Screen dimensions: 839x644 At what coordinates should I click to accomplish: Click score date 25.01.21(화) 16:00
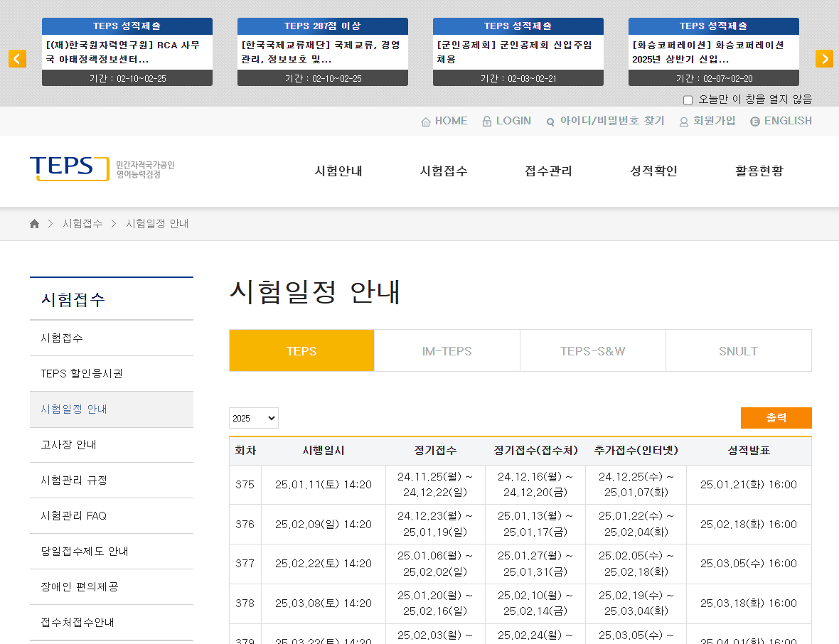point(749,485)
